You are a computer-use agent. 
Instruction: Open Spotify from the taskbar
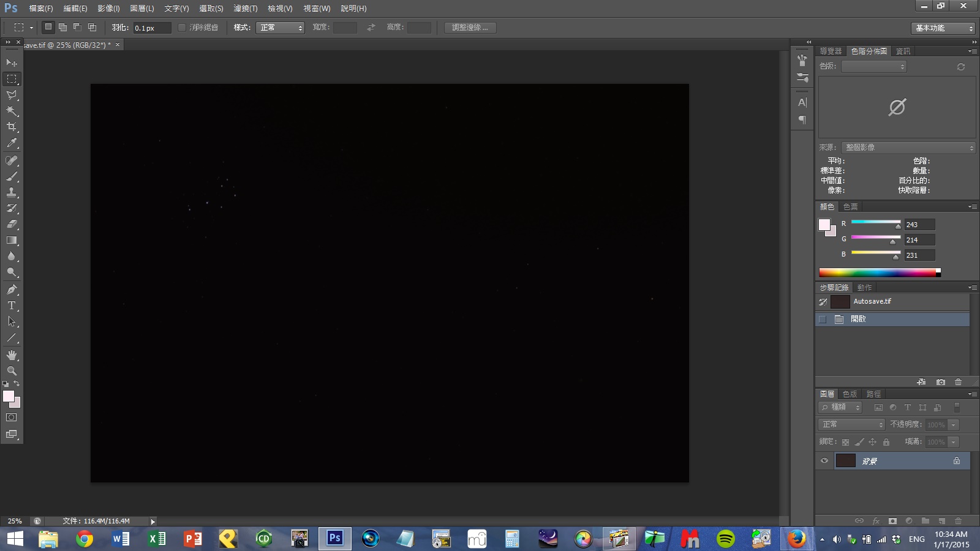click(725, 539)
